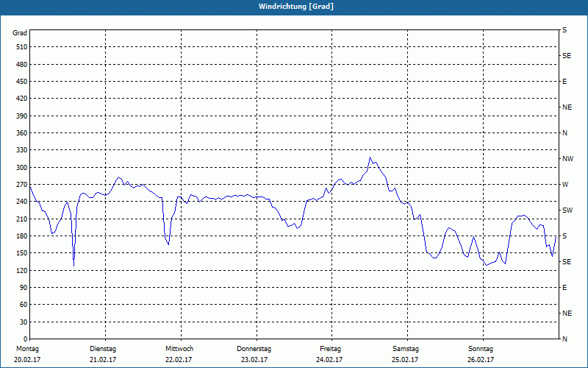Viewport: 588px width, 368px height.
Task: Click the 150 value on the left axis
Action: pos(22,252)
